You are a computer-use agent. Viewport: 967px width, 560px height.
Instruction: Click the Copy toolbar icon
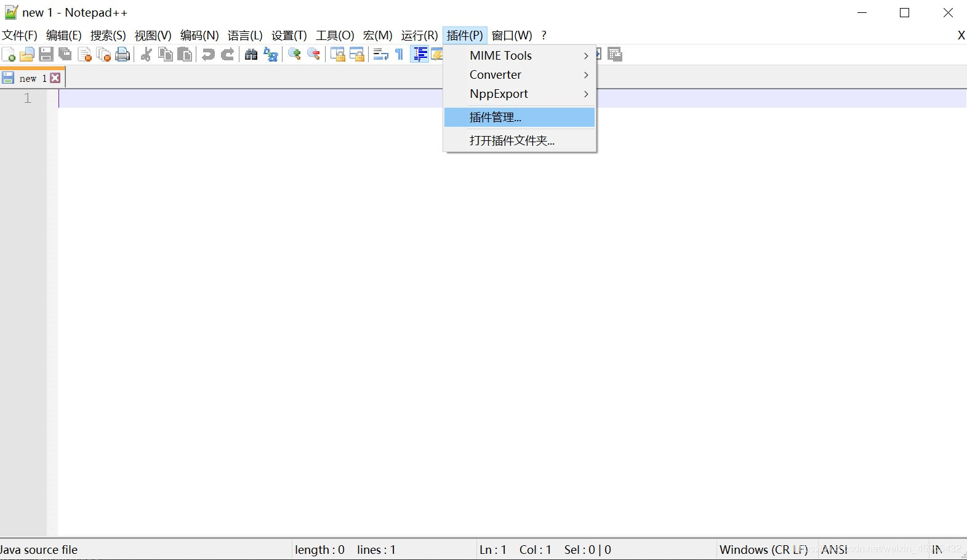click(166, 55)
